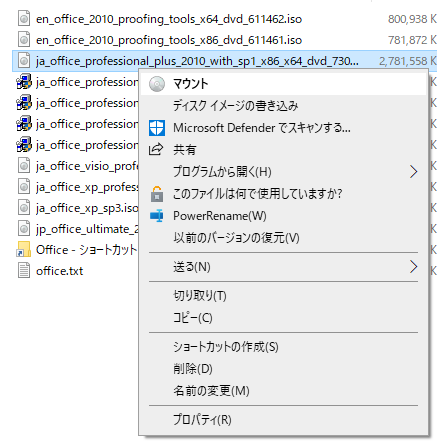Expand the プログラムから開く submenu arrow

(413, 172)
